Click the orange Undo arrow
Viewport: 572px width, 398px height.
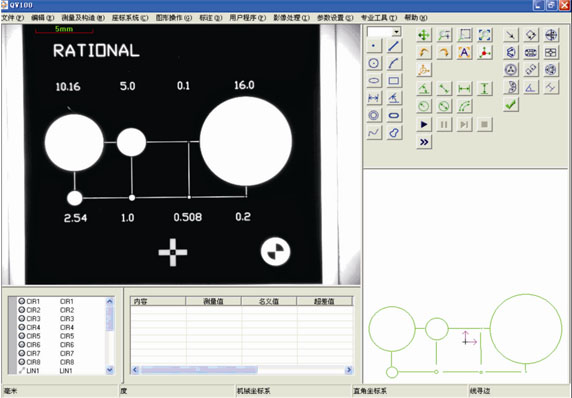pyautogui.click(x=424, y=53)
